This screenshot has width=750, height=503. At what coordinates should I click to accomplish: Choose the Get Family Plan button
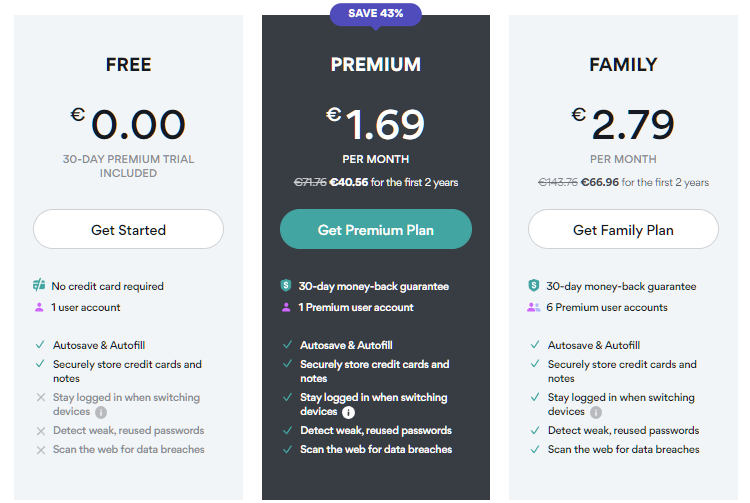[x=623, y=229]
